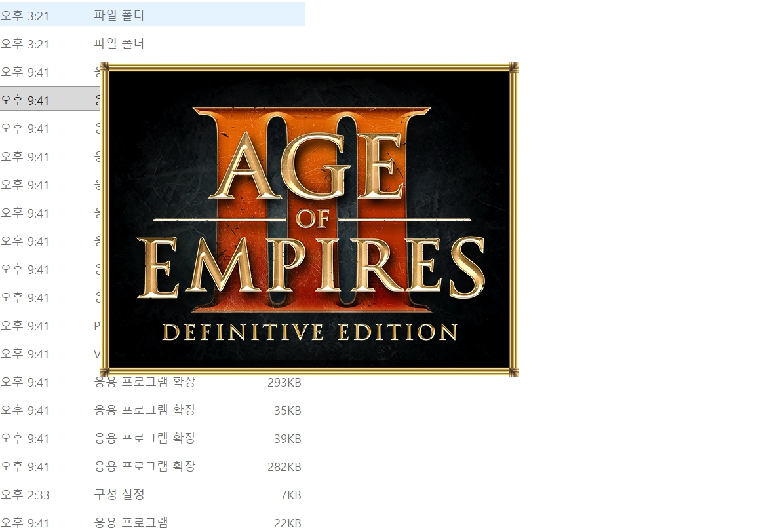782x532 pixels.
Task: Click the 오후 2:33 modified time cell
Action: click(25, 495)
